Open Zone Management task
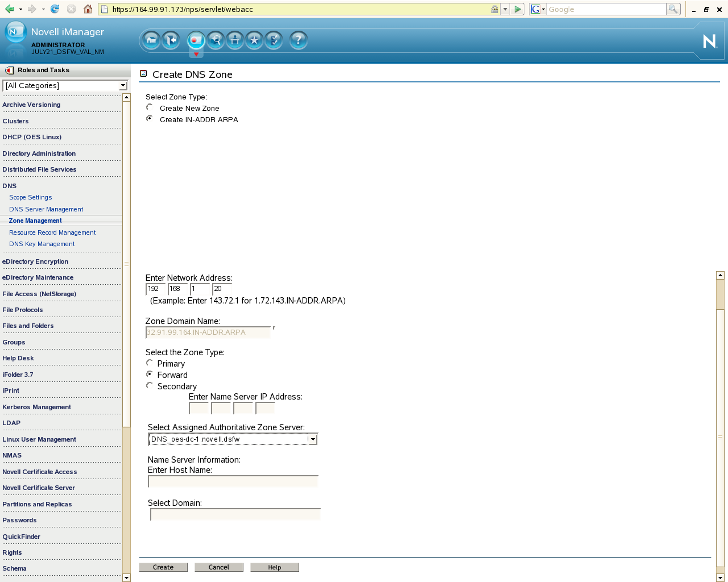Viewport: 728px width, 582px height. click(35, 221)
